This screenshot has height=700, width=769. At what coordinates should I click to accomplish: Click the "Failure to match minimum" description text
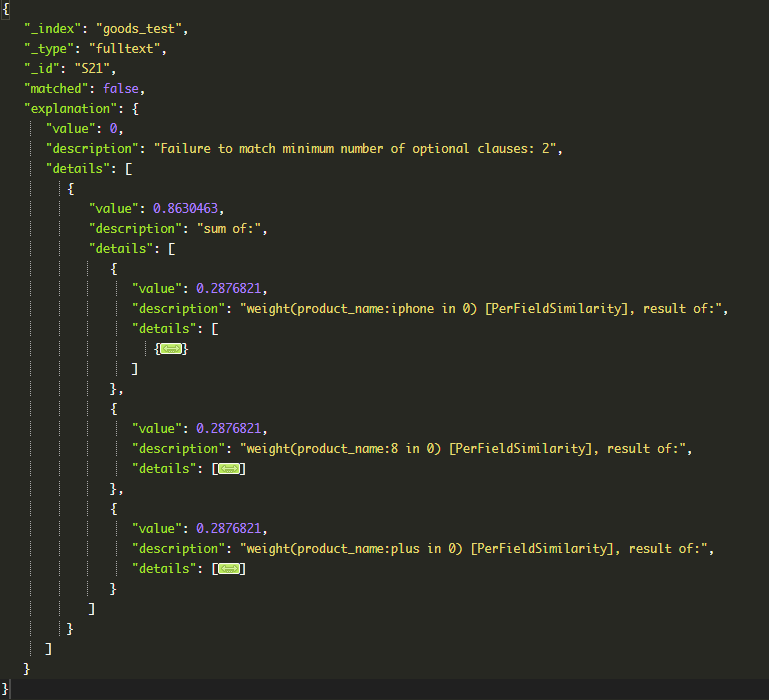pyautogui.click(x=355, y=149)
